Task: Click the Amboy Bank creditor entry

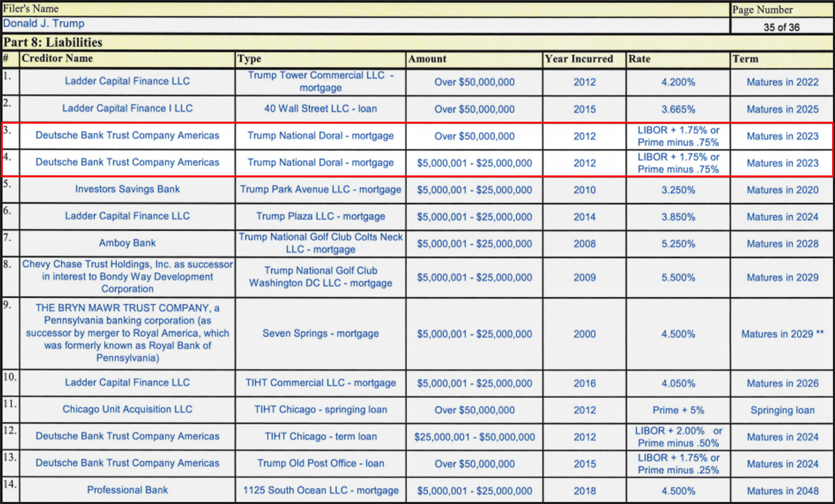Action: point(127,243)
